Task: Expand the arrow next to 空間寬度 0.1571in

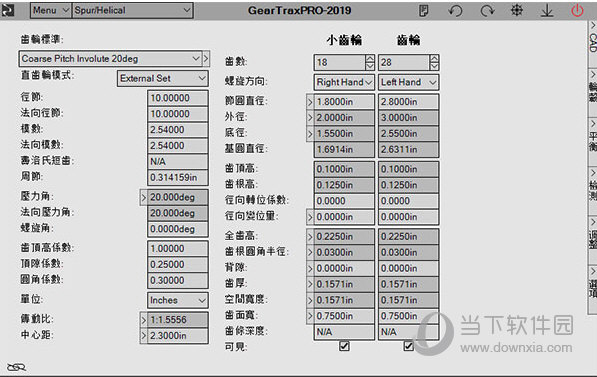Action: [x=310, y=300]
